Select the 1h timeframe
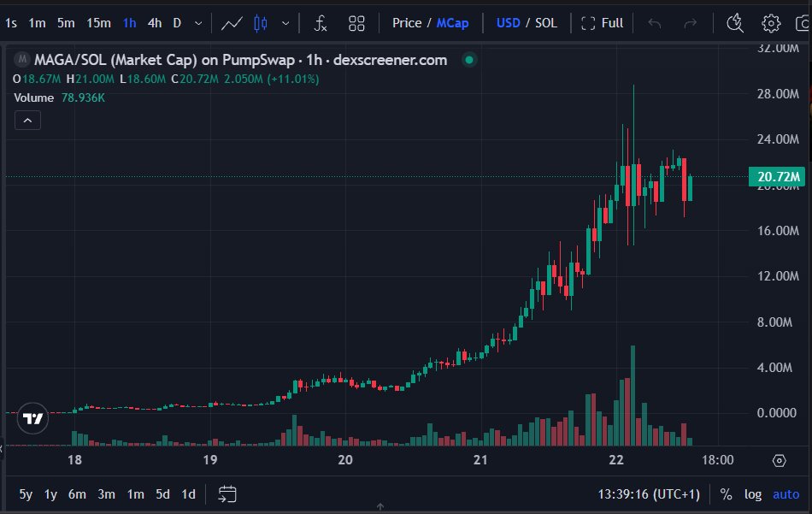The width and height of the screenshot is (812, 514). click(x=129, y=23)
